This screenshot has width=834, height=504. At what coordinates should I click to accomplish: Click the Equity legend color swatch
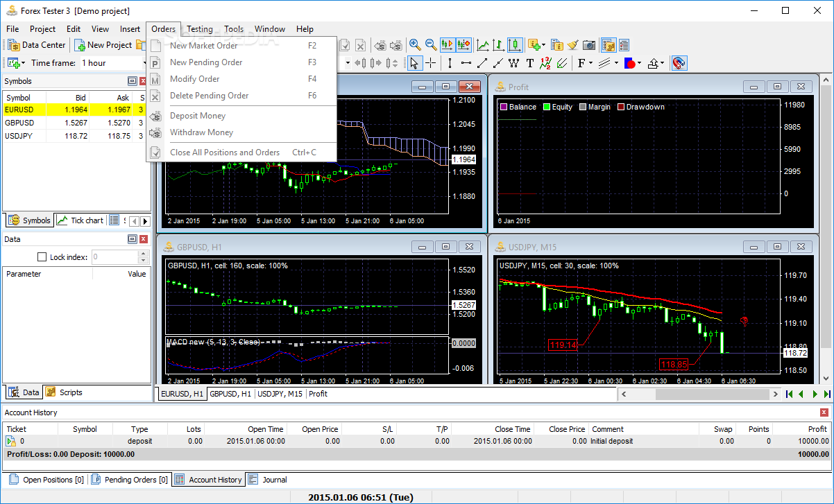click(x=547, y=107)
